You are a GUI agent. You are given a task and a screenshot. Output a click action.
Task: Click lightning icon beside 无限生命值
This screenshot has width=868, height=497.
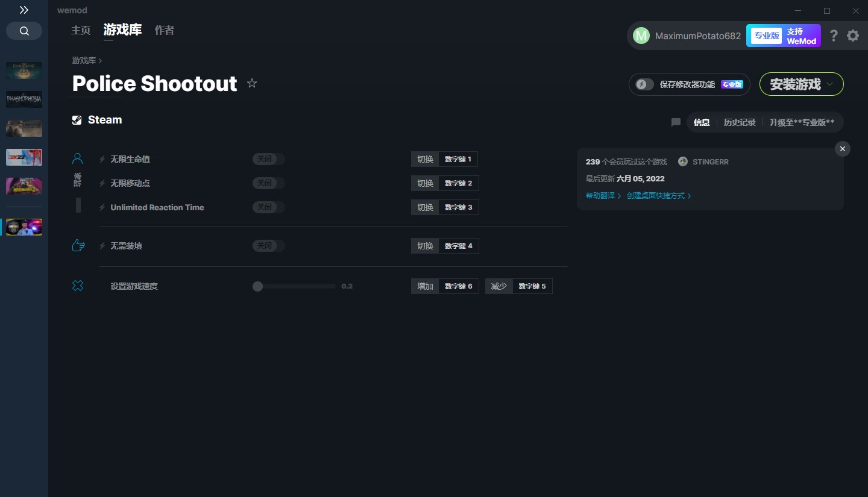(102, 159)
